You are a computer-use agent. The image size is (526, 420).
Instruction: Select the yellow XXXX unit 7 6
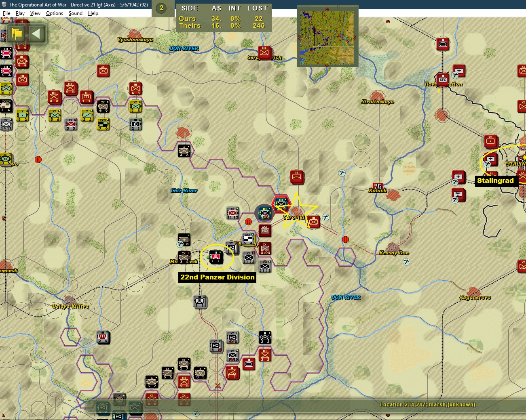pyautogui.click(x=103, y=124)
